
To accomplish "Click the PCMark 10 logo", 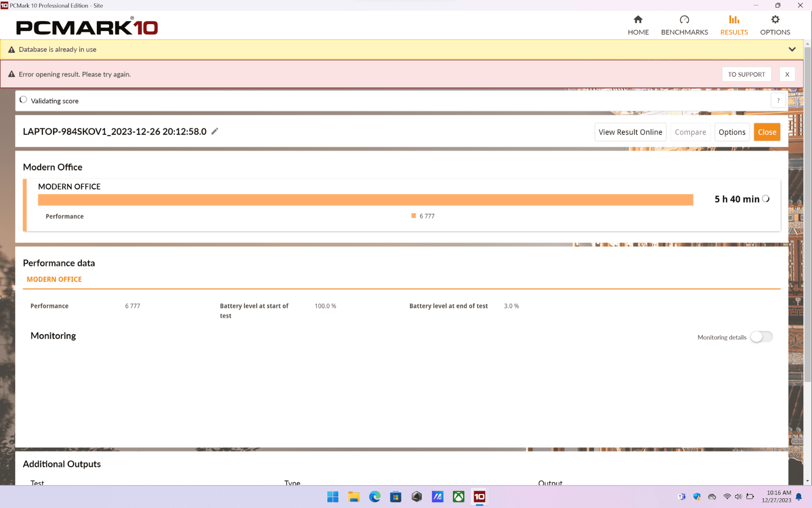I will [x=87, y=26].
